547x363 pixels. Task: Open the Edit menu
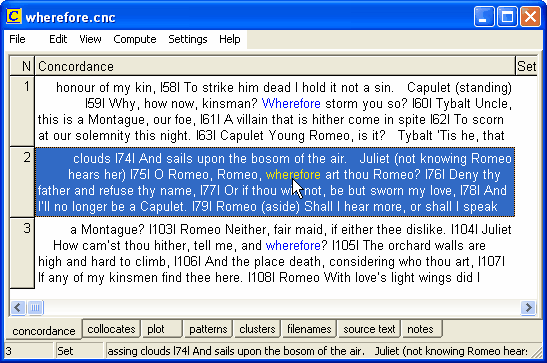click(58, 39)
